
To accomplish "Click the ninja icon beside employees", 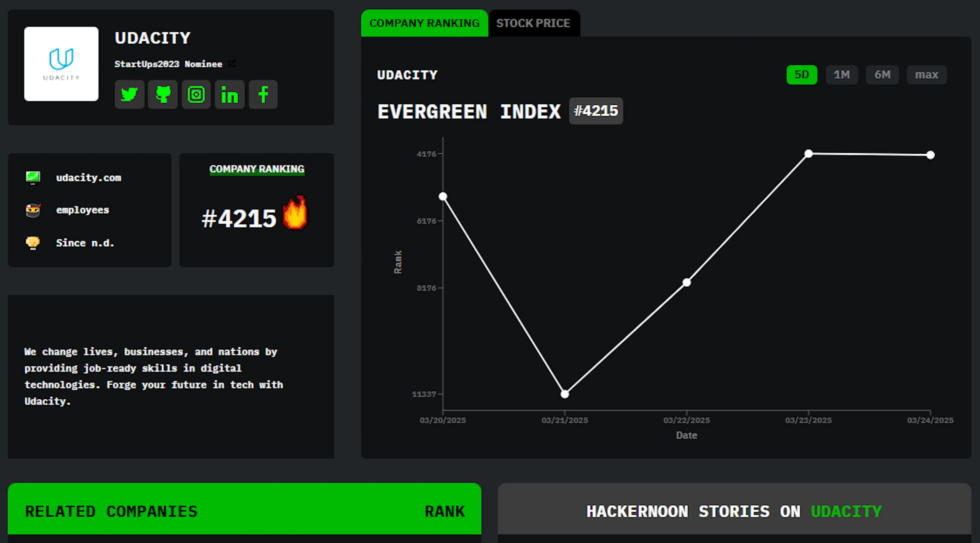I will pyautogui.click(x=33, y=210).
